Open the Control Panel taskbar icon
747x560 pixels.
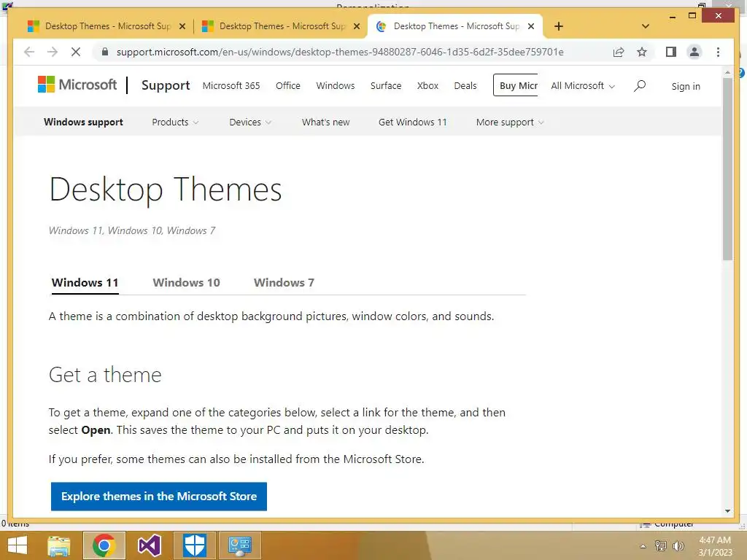(239, 545)
